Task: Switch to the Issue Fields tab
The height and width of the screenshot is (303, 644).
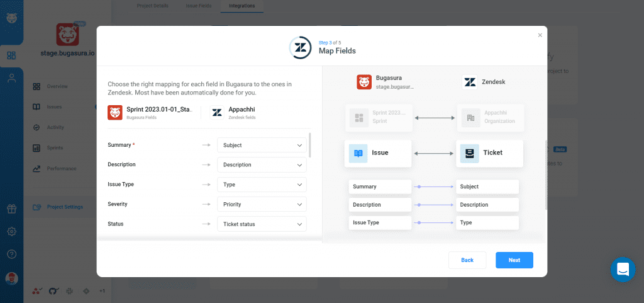Action: click(x=199, y=6)
